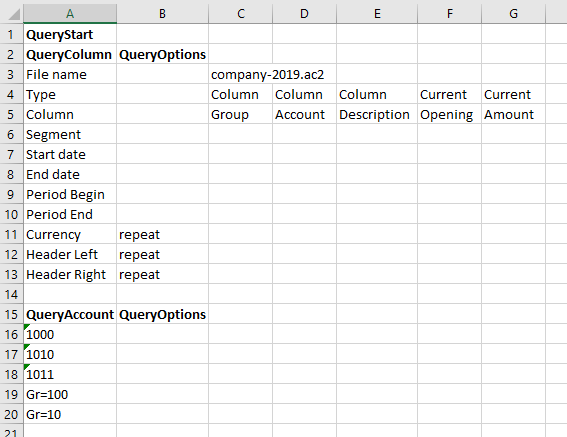Image resolution: width=567 pixels, height=437 pixels.
Task: Click the repeat cell next to Currency
Action: pyautogui.click(x=162, y=235)
